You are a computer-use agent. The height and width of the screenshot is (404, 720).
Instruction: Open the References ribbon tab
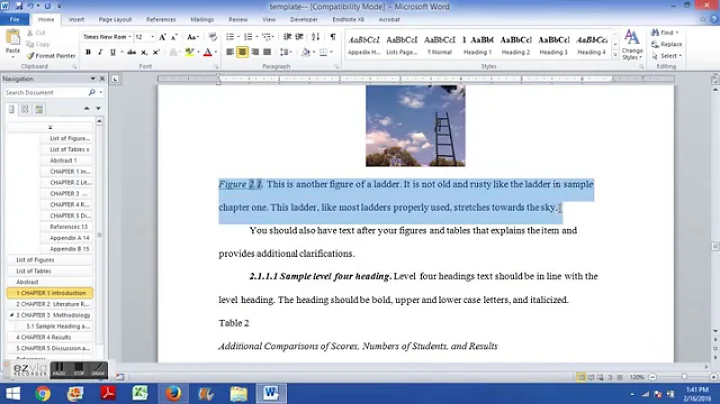(x=161, y=20)
